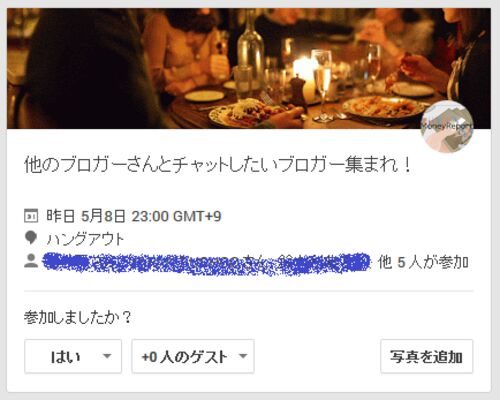The image size is (500, 400).
Task: Open the +0 人のゲスト guest count selector
Action: pyautogui.click(x=193, y=356)
